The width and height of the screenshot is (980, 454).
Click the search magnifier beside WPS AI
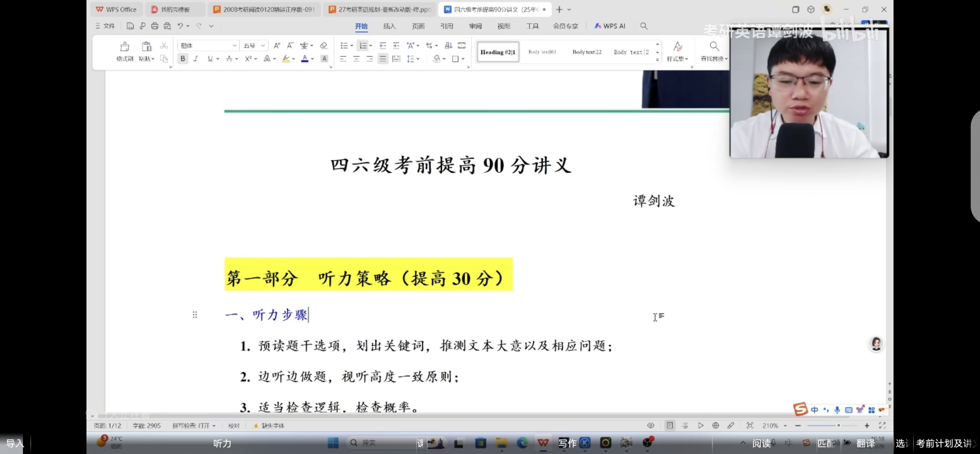coord(644,26)
